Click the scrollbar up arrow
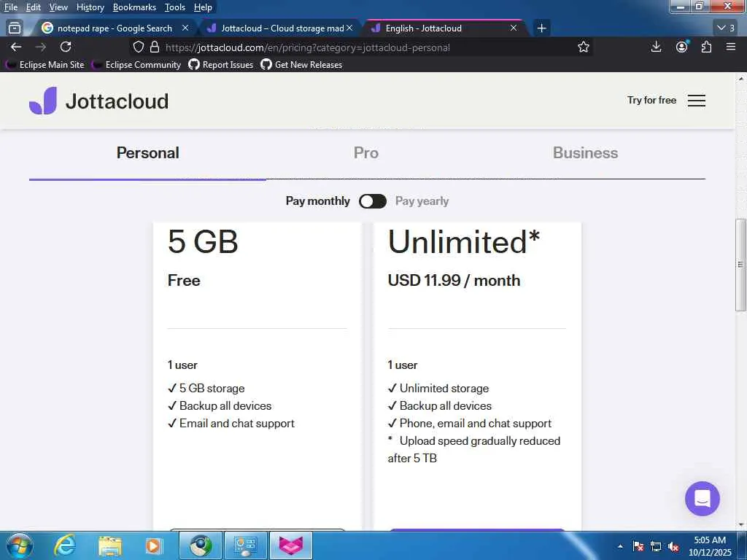Screen dimensions: 747x560 [x=740, y=79]
